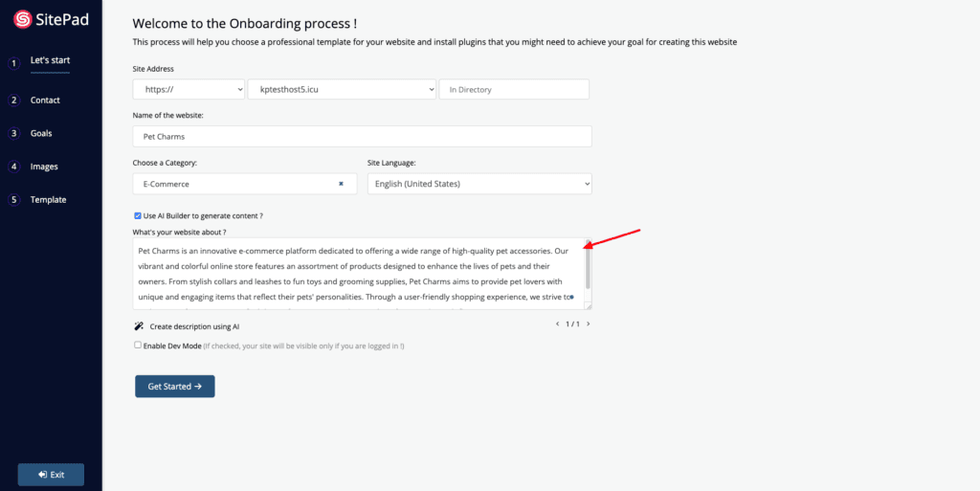
Task: Click the Exit button
Action: [x=52, y=475]
